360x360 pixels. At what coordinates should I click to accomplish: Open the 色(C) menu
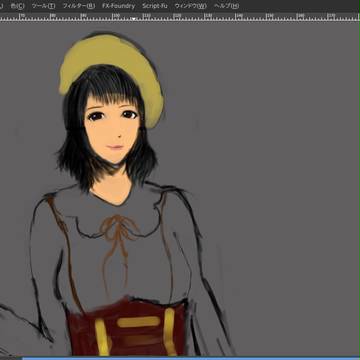18,6
